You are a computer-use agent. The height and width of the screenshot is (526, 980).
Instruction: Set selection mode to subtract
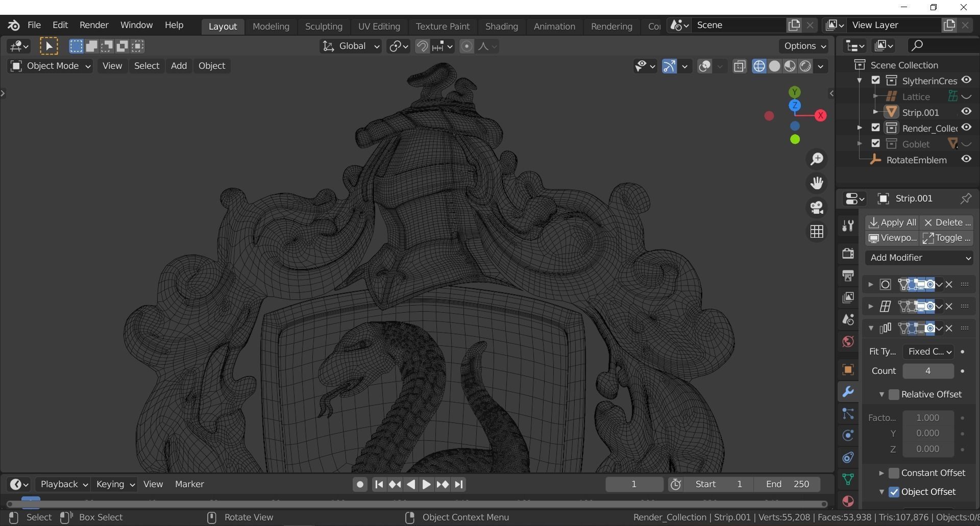(107, 46)
